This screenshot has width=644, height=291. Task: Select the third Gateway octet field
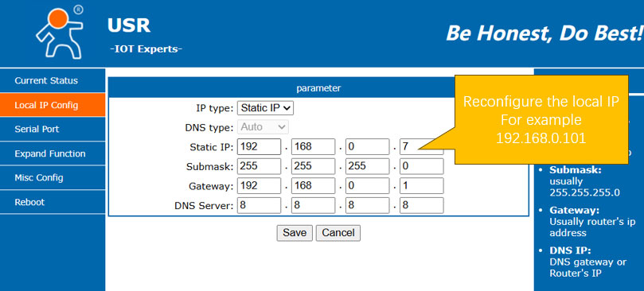368,186
